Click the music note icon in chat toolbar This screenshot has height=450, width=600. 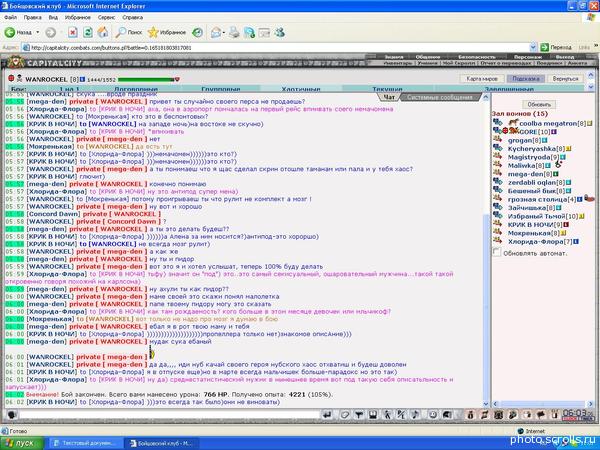pyautogui.click(x=415, y=414)
